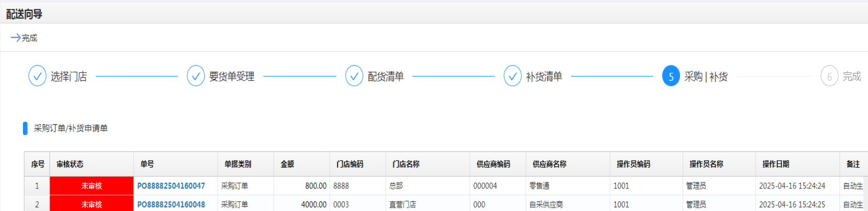The width and height of the screenshot is (868, 211).
Task: Sort by 单号 column header
Action: 176,164
